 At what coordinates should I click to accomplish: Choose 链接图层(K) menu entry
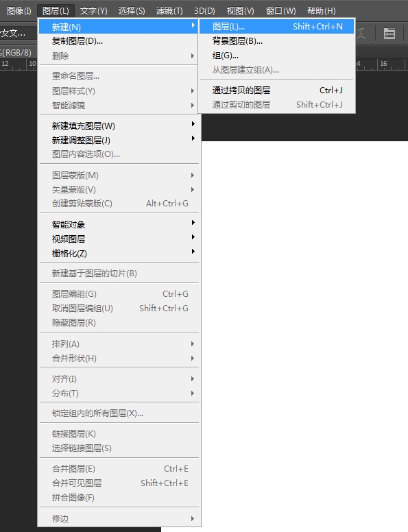(x=119, y=433)
